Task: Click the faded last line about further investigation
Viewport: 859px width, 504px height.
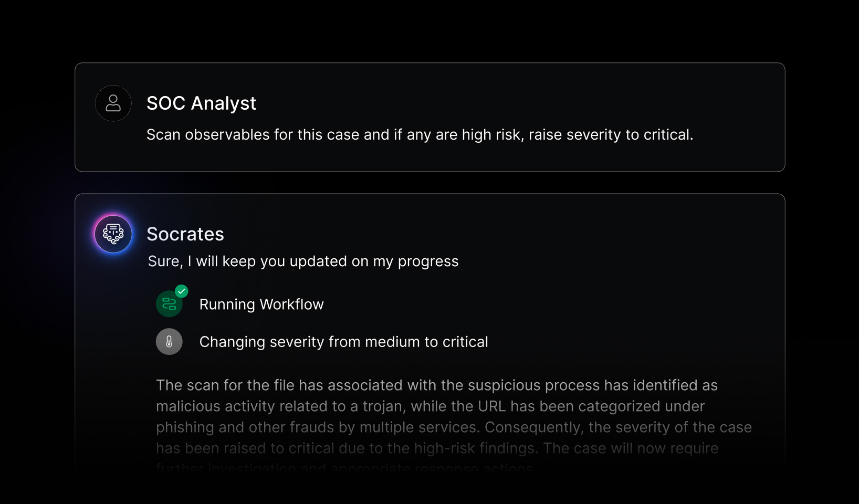Action: [x=344, y=468]
